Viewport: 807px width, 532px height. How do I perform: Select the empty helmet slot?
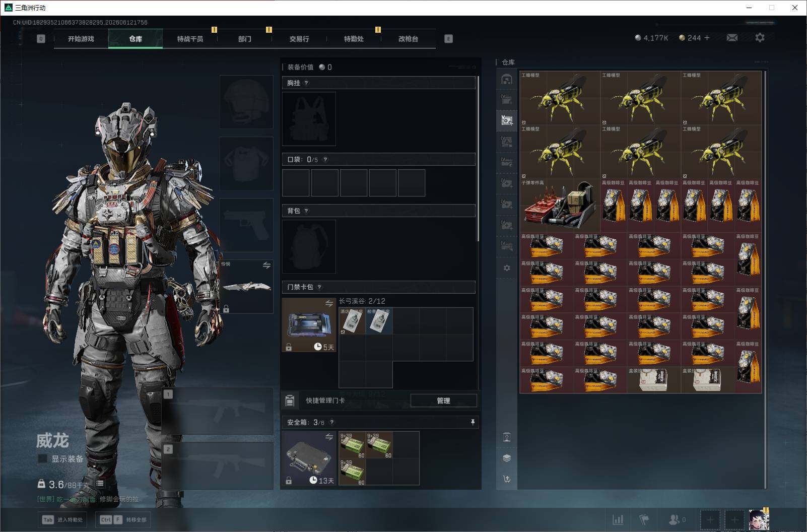(246, 102)
